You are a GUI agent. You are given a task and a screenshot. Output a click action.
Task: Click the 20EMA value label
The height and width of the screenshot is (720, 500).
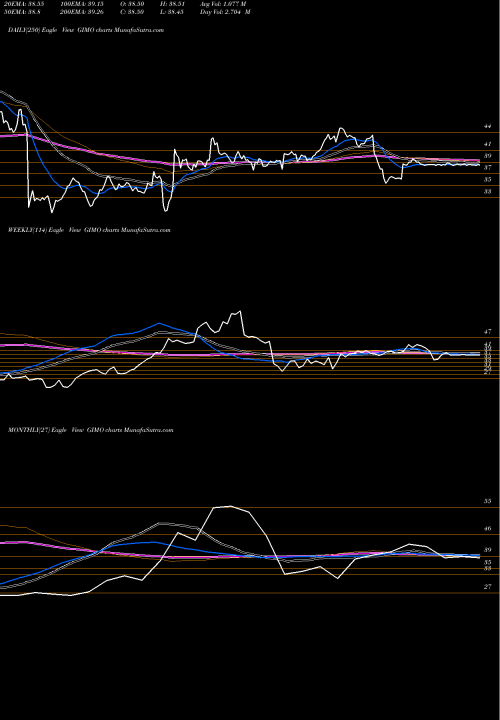(x=24, y=3)
